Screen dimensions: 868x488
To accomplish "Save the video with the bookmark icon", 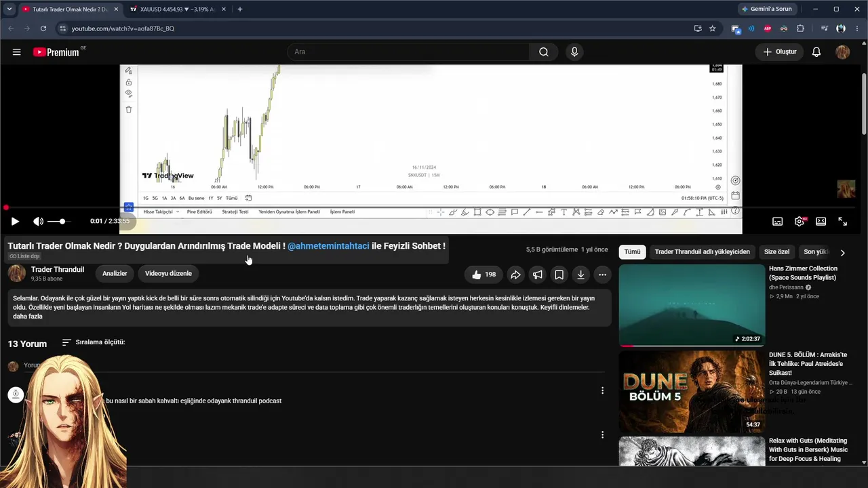I will click(x=559, y=274).
